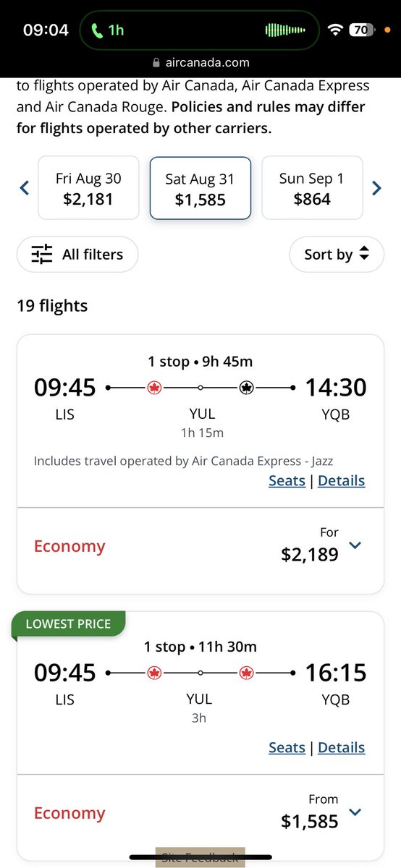Tap the first red Air Canada logo on lowest price flight
401x868 pixels.
(153, 673)
